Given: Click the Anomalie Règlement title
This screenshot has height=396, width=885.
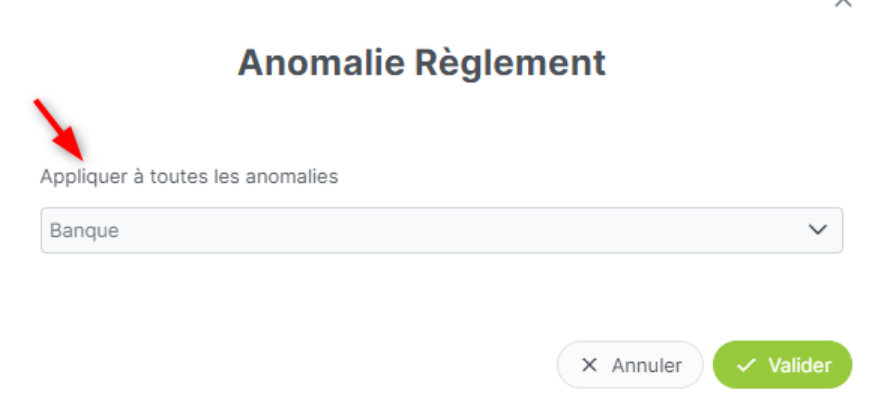Looking at the screenshot, I should point(422,63).
